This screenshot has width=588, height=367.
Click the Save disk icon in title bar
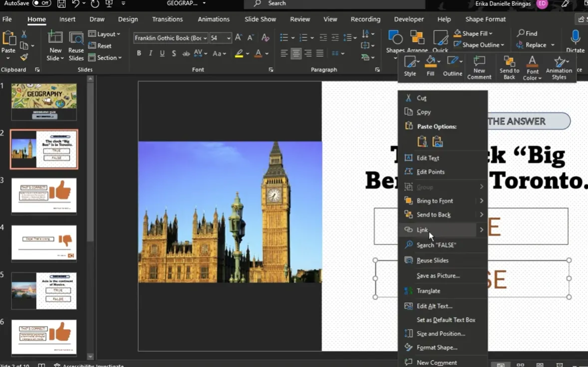tap(61, 4)
